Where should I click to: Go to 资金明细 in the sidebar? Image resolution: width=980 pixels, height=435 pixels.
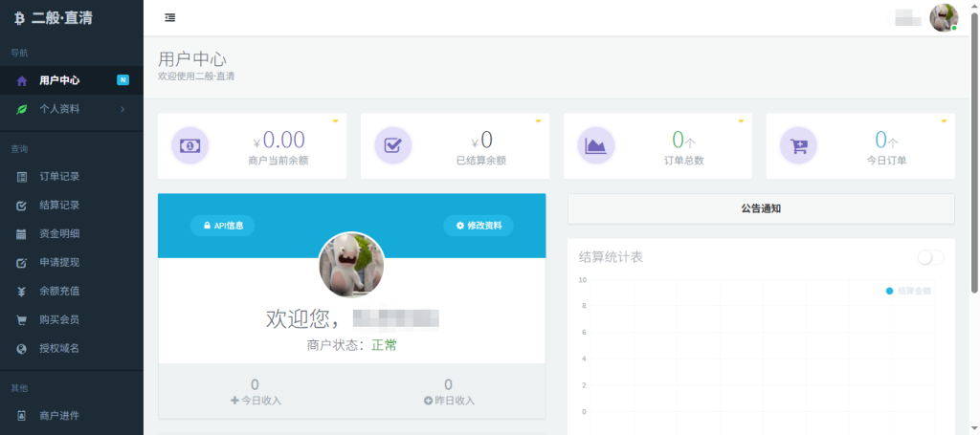coord(72,234)
